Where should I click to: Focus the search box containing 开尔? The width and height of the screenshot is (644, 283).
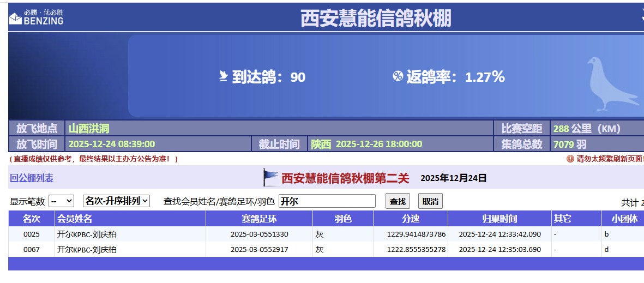(327, 201)
